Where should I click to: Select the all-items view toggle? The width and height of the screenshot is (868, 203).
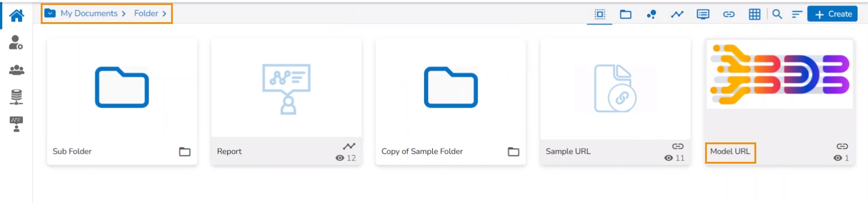pos(600,14)
